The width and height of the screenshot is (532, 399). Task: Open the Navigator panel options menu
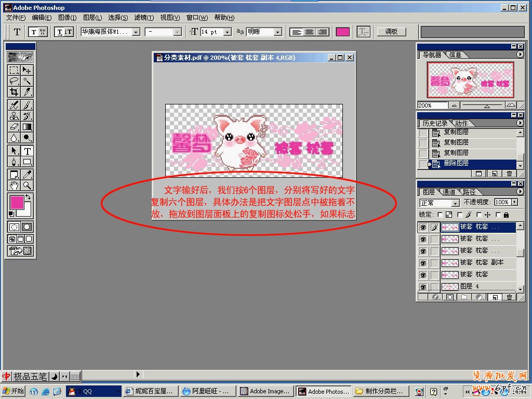click(x=520, y=54)
